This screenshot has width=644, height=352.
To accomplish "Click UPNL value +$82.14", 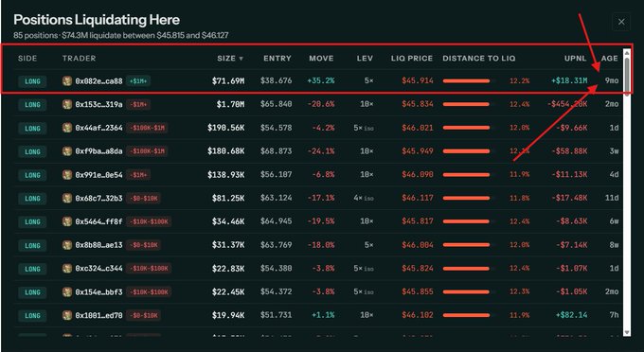I will coord(571,315).
